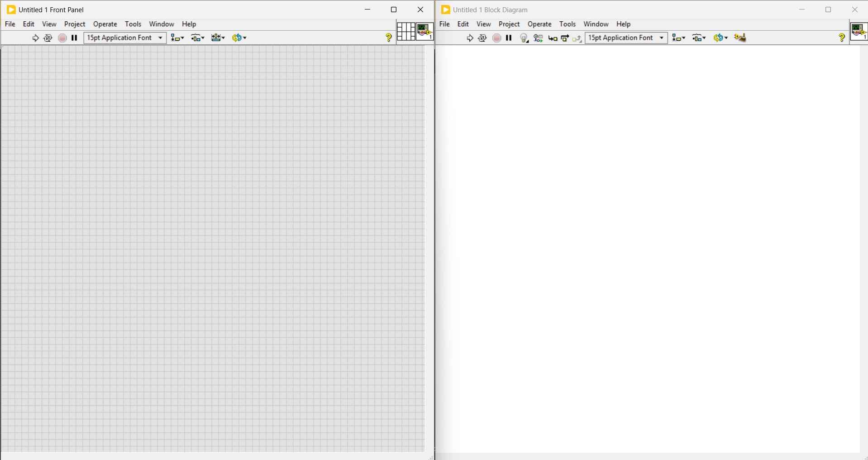868x460 pixels.
Task: Open File menu in Block Diagram window
Action: tap(445, 24)
